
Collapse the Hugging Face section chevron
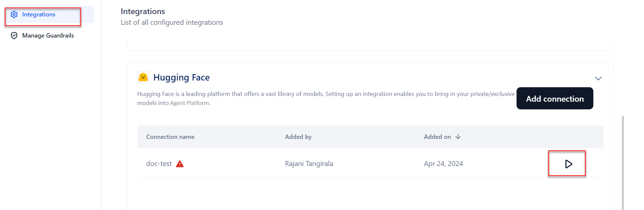click(598, 78)
